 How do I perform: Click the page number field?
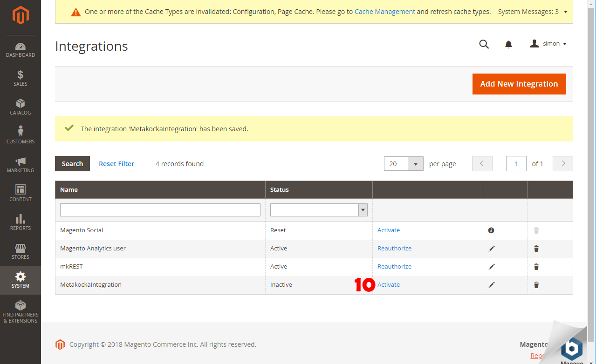pyautogui.click(x=516, y=164)
